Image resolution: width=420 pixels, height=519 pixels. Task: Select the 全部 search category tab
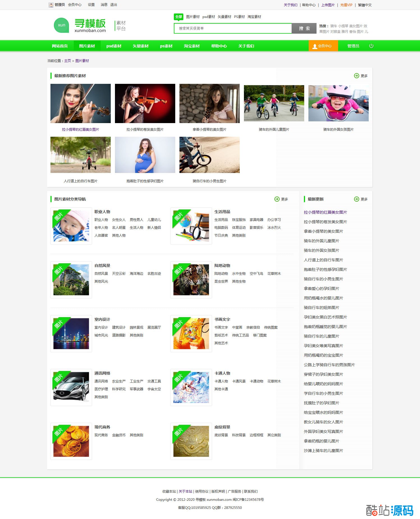click(x=179, y=17)
